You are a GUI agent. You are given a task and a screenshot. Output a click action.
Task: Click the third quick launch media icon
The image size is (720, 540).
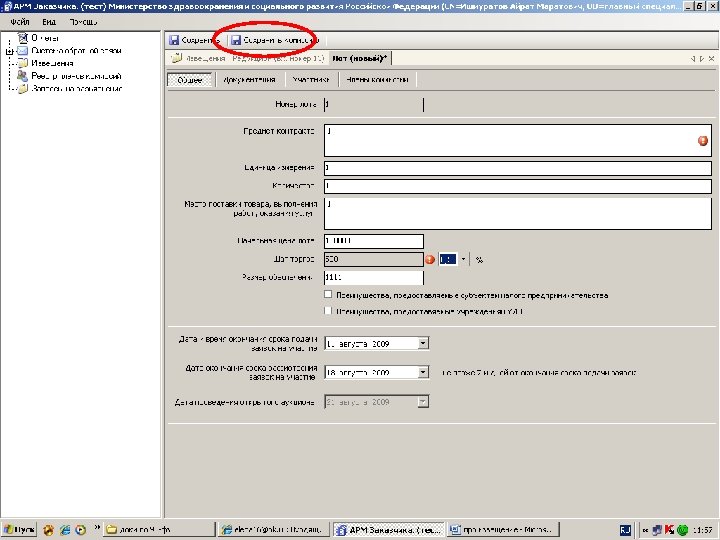click(x=81, y=530)
